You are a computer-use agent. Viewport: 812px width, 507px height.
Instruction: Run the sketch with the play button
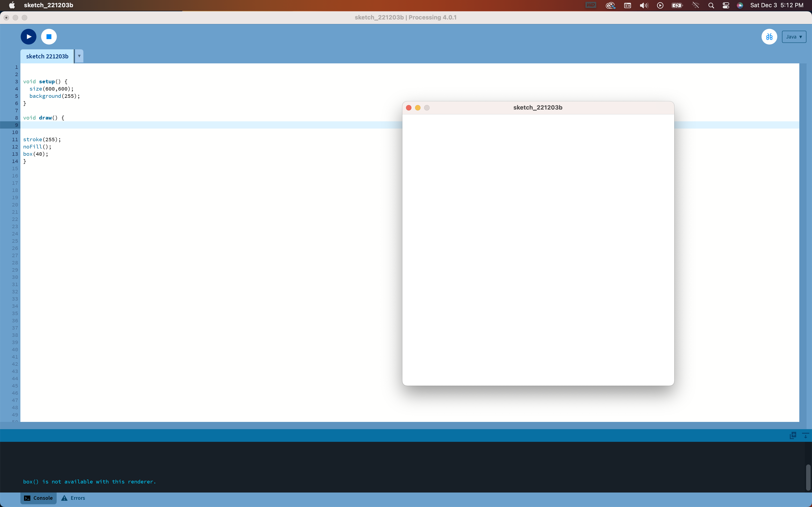[x=28, y=36]
